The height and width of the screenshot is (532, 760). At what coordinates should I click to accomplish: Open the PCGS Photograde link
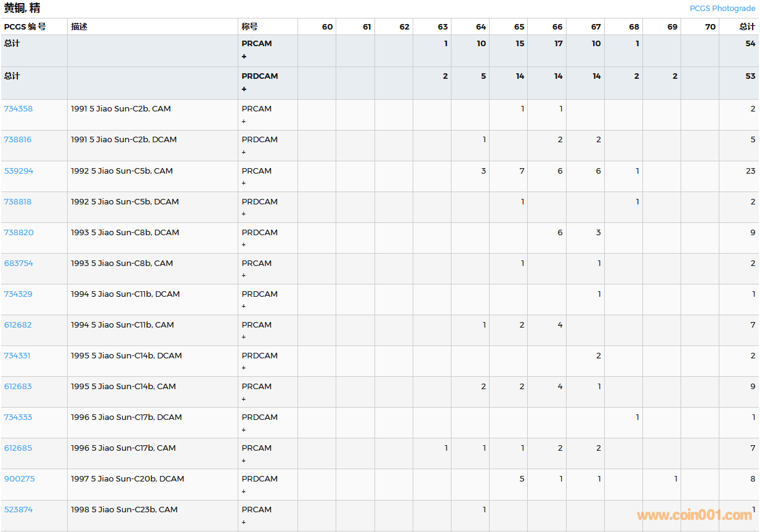722,9
